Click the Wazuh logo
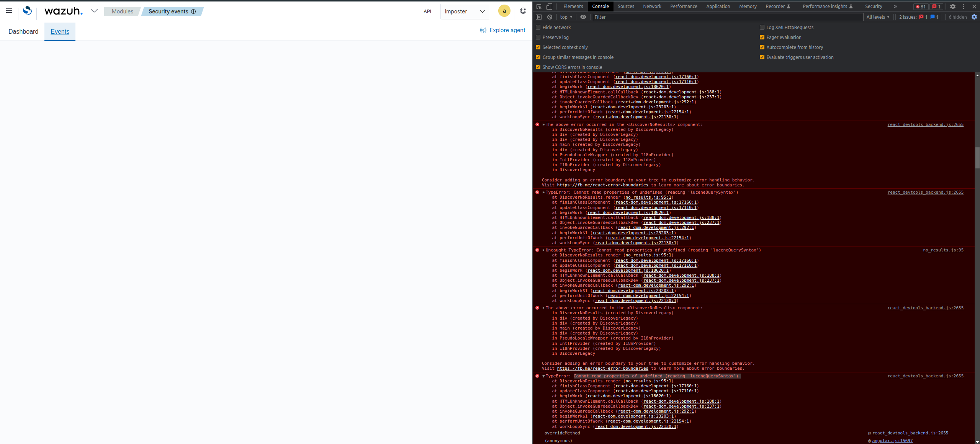The image size is (980, 444). click(27, 11)
